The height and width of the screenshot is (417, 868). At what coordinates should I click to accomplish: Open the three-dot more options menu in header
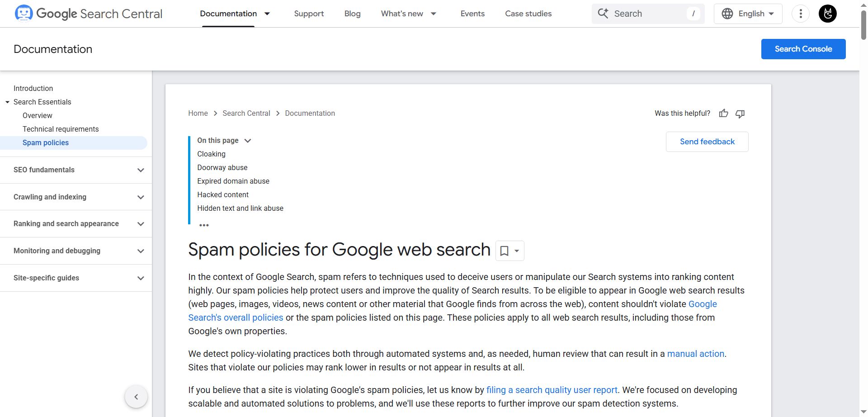801,14
